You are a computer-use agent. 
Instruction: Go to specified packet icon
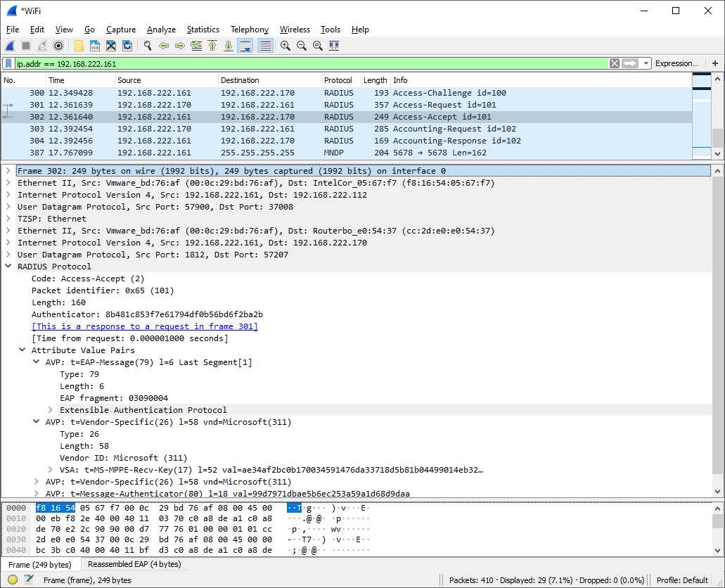point(196,46)
